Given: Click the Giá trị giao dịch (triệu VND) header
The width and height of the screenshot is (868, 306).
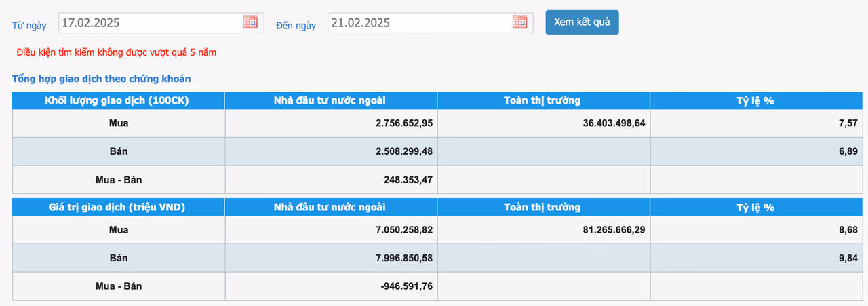Looking at the screenshot, I should point(118,208).
